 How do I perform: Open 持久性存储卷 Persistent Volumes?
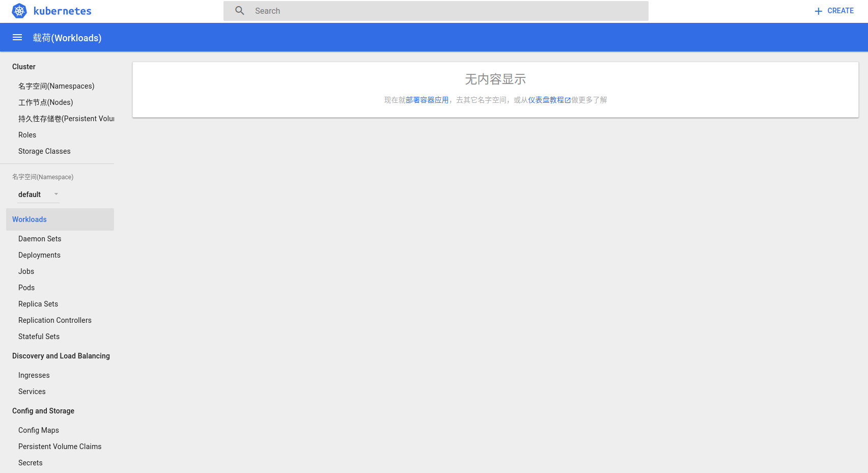click(66, 119)
